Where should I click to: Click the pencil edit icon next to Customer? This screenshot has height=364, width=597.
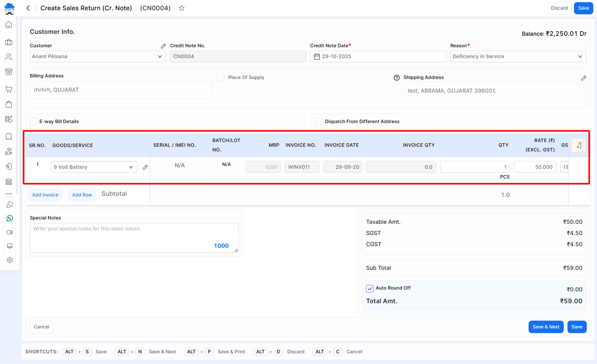163,46
